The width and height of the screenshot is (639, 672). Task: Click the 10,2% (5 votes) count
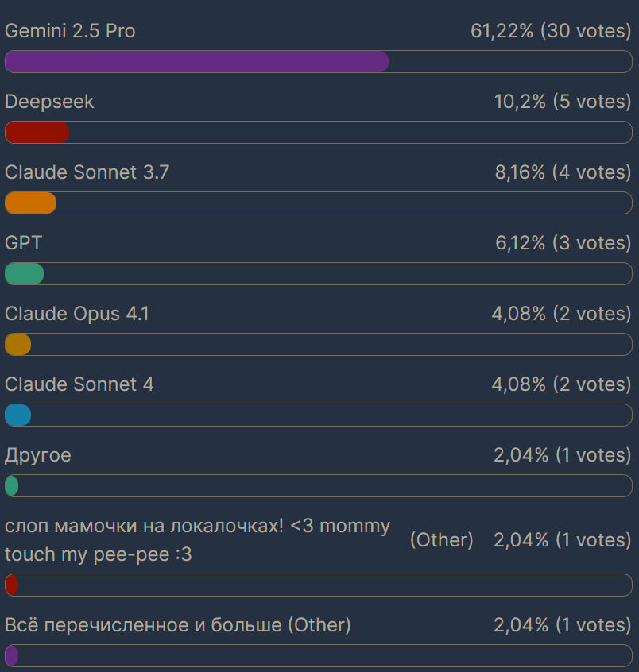pos(562,102)
